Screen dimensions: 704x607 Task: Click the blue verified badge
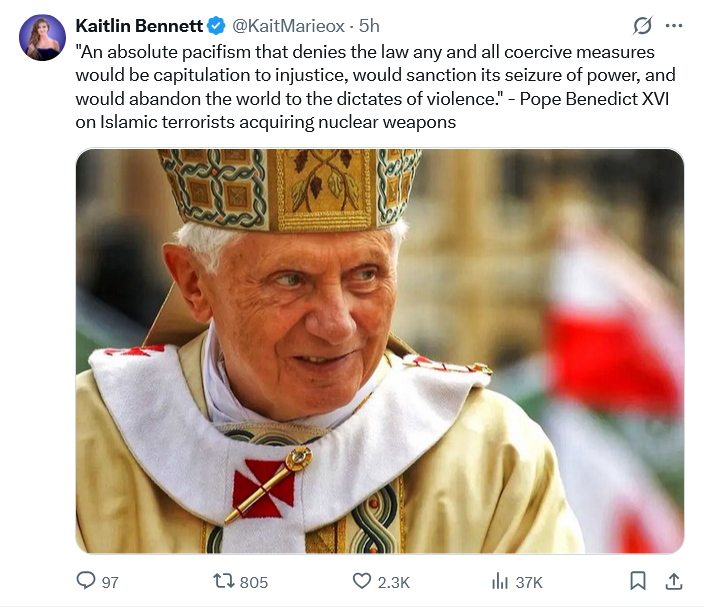point(214,26)
